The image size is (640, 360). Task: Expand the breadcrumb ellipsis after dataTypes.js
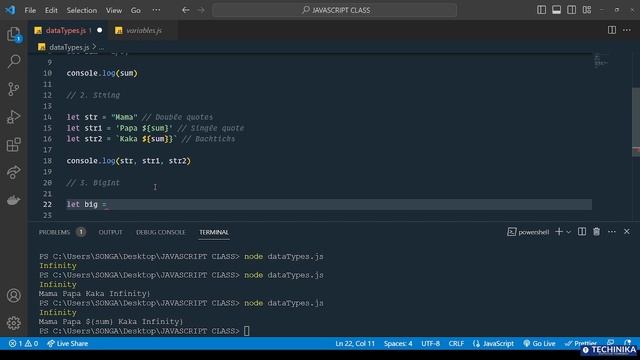click(102, 48)
